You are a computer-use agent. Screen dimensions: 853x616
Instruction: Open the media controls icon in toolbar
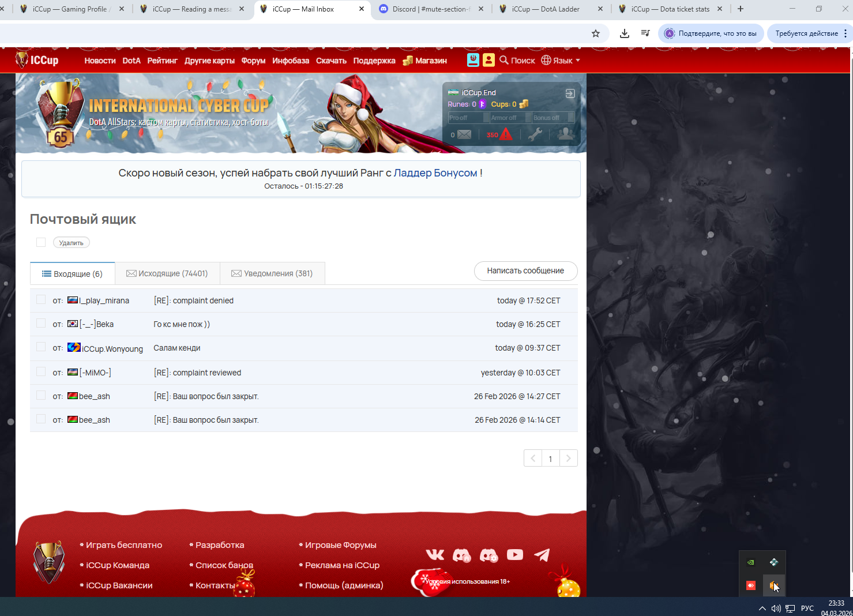pos(645,33)
